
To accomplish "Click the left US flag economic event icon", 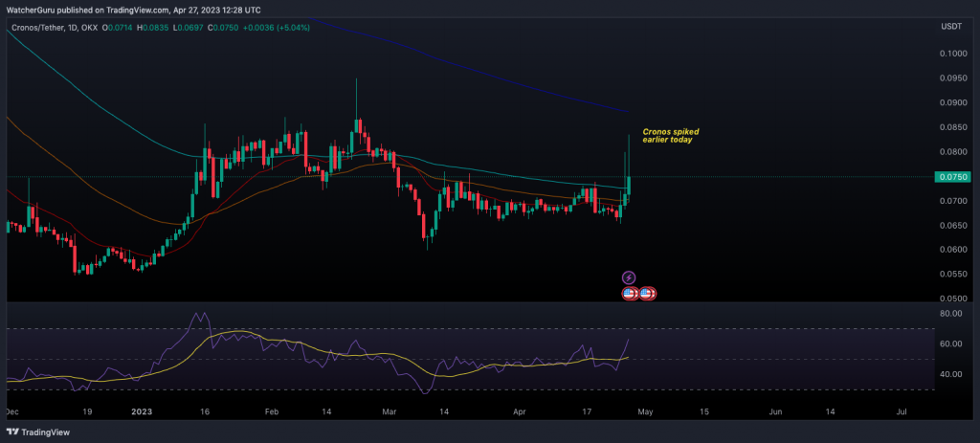I will pyautogui.click(x=631, y=293).
